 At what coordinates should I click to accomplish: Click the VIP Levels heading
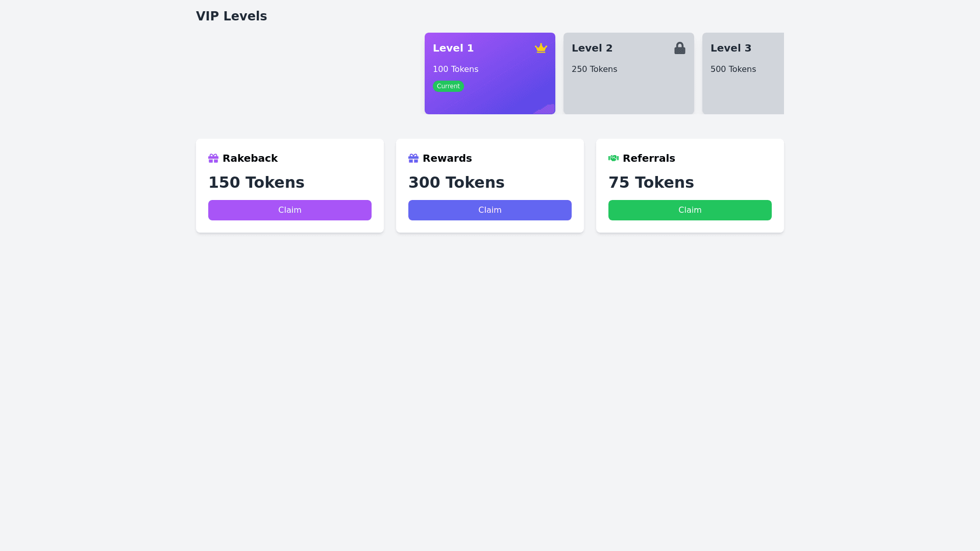(231, 16)
